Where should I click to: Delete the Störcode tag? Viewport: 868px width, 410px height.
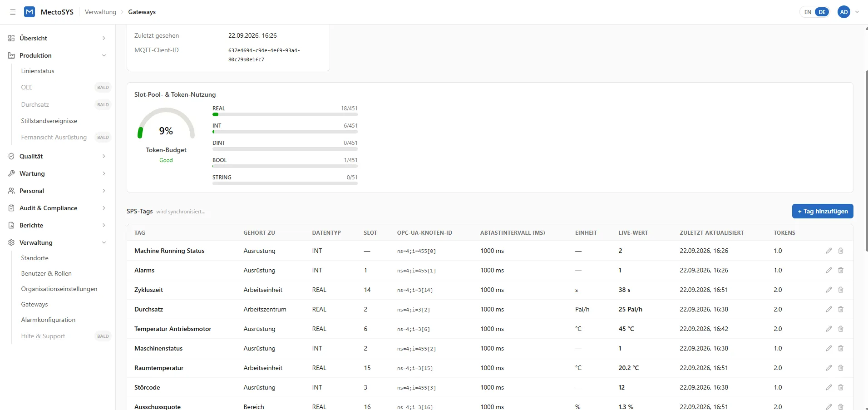(841, 387)
